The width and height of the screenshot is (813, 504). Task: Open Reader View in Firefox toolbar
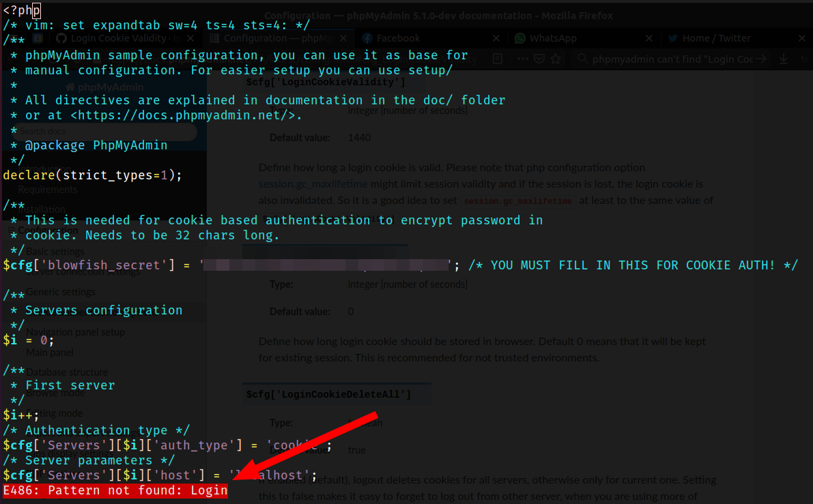(497, 59)
